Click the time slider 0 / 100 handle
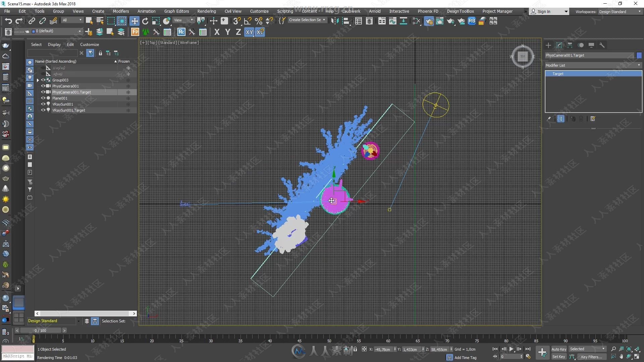Viewport: 644px width, 362px height. [x=40, y=330]
